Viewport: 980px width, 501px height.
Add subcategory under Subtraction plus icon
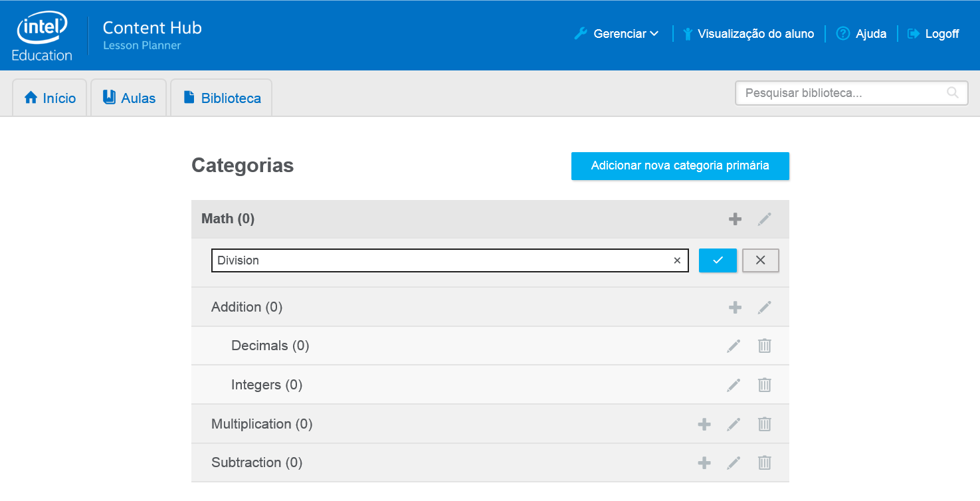click(x=704, y=462)
